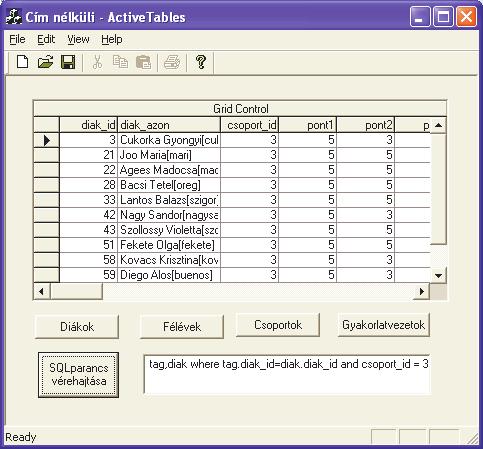Select the csoport_id column header
Image resolution: width=483 pixels, height=449 pixels.
coord(249,125)
